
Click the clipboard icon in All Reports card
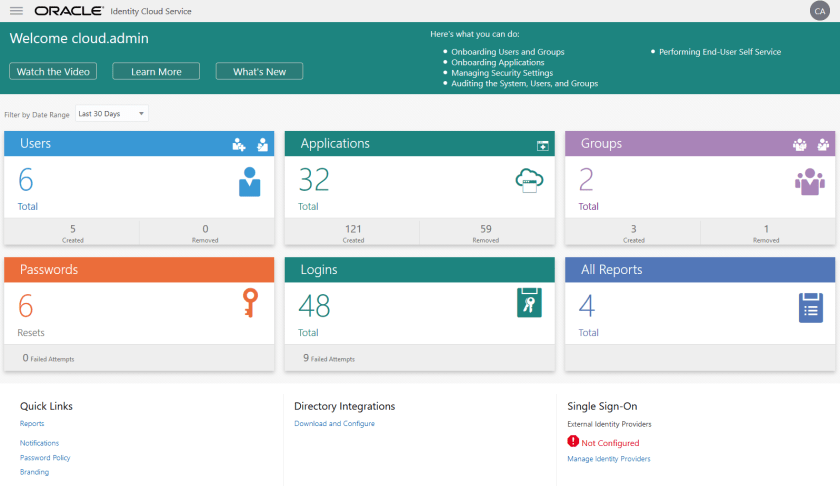(810, 307)
